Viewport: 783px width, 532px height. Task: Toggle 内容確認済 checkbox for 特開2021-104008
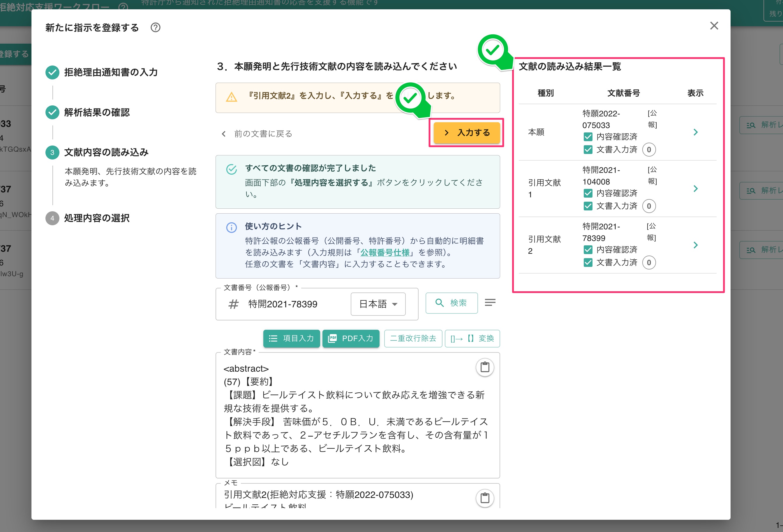[588, 193]
